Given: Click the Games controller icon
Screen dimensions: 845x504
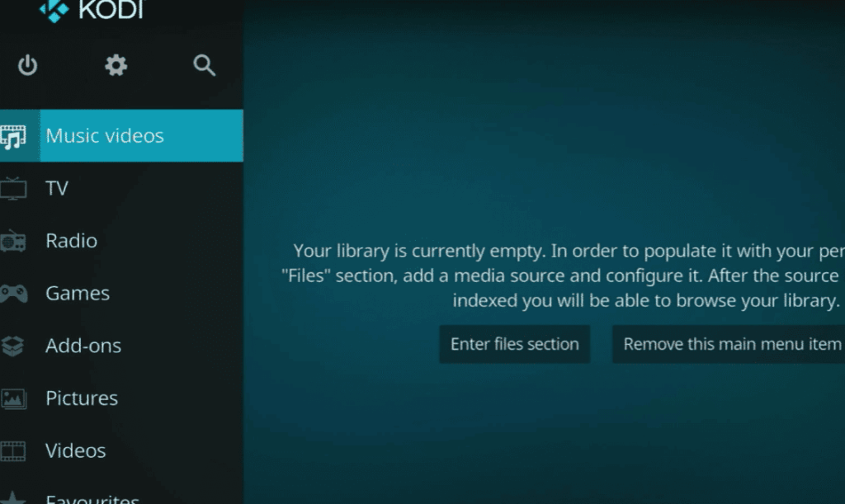Looking at the screenshot, I should pos(13,294).
